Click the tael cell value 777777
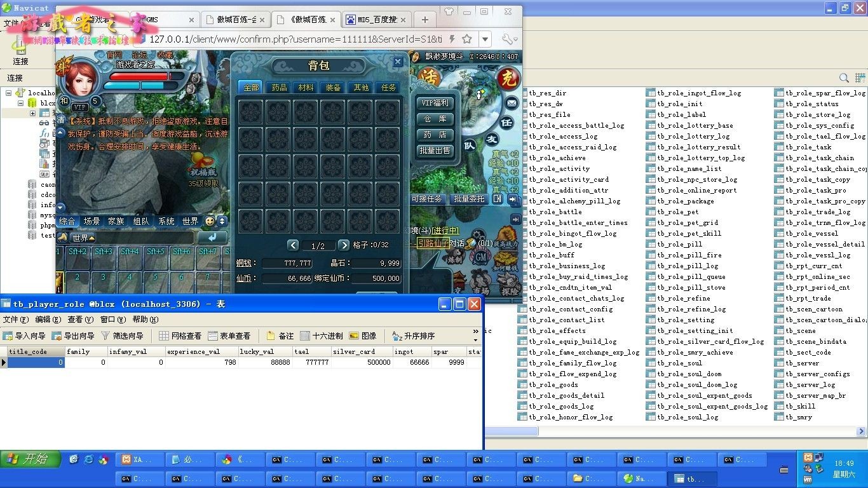The width and height of the screenshot is (868, 488). pyautogui.click(x=311, y=363)
